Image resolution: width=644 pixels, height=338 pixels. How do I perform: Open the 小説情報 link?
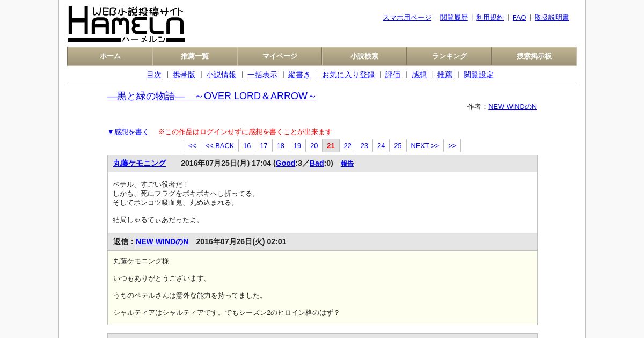pos(221,75)
